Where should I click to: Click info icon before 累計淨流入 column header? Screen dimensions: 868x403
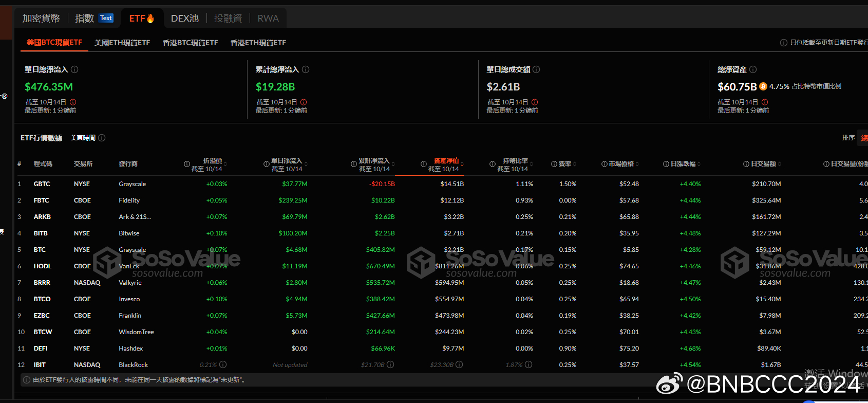[x=354, y=164]
